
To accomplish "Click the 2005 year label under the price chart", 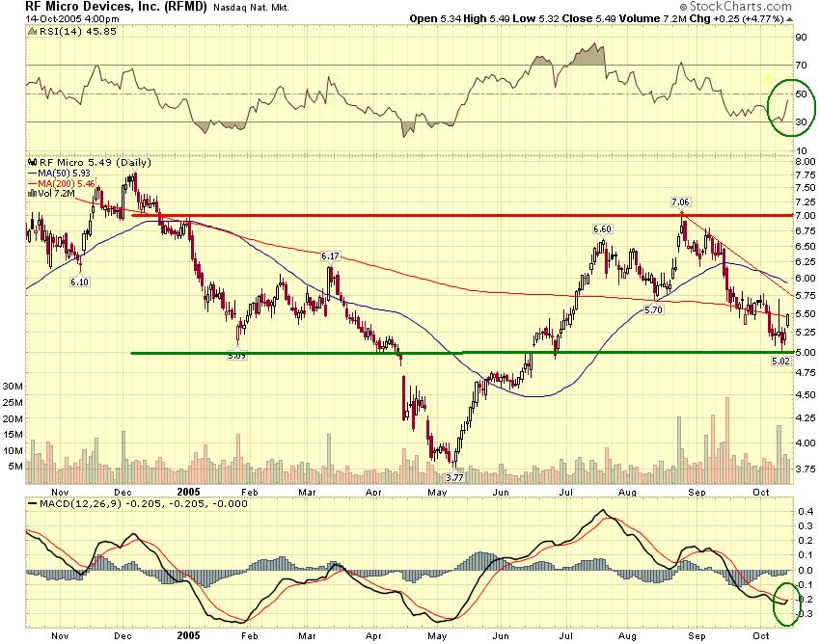I will pos(189,492).
